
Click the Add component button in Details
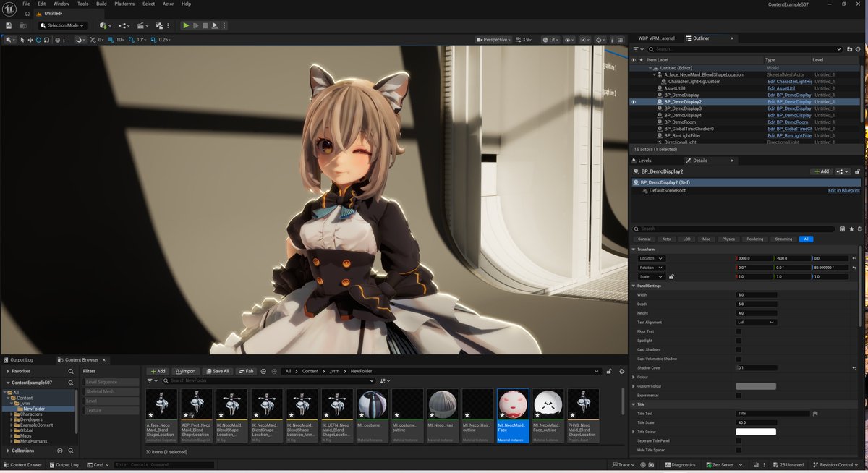(820, 171)
